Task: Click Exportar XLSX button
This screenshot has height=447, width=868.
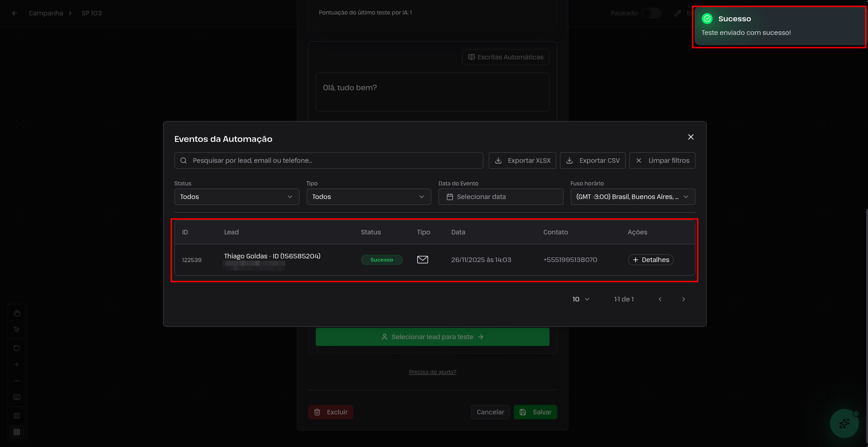Action: pyautogui.click(x=522, y=160)
